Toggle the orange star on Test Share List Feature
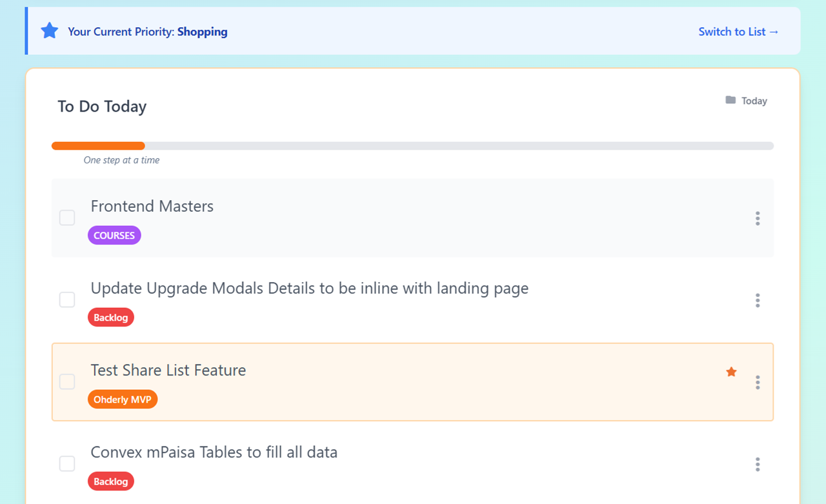The width and height of the screenshot is (826, 504). click(x=731, y=372)
